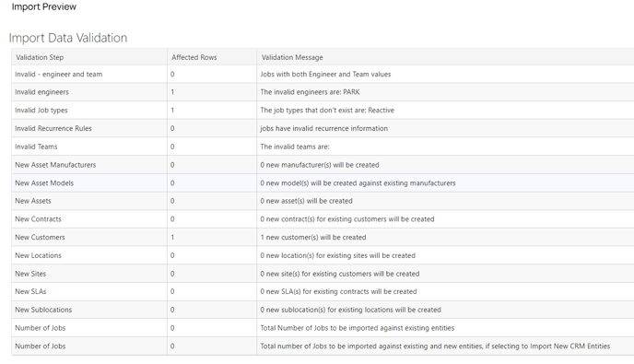Select the New Customers row
The width and height of the screenshot is (634, 364).
click(323, 237)
